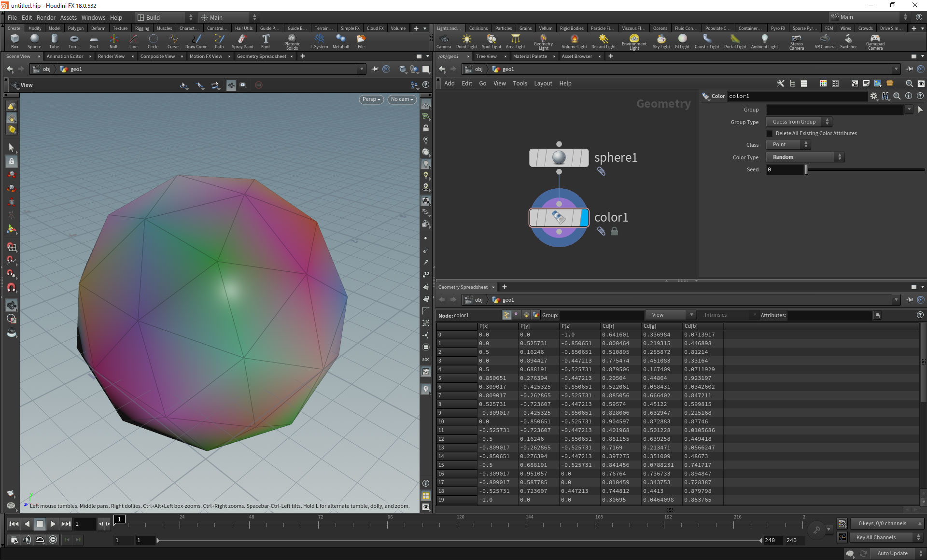
Task: Toggle display flag on color1 node
Action: coord(584,218)
